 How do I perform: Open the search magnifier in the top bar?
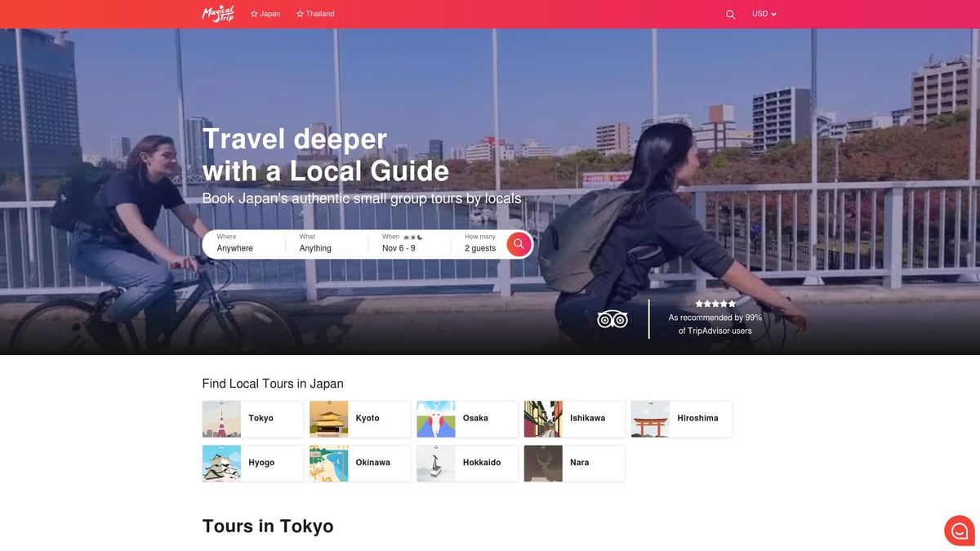click(729, 14)
